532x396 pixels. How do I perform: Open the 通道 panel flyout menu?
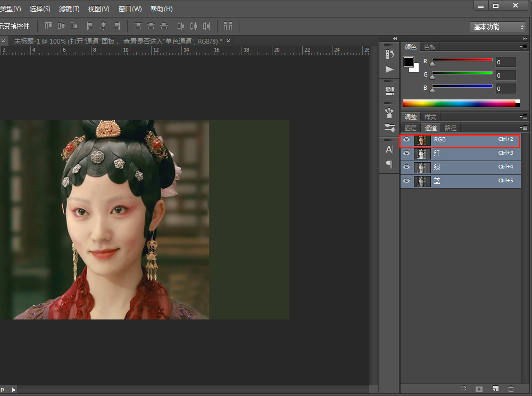click(x=523, y=128)
